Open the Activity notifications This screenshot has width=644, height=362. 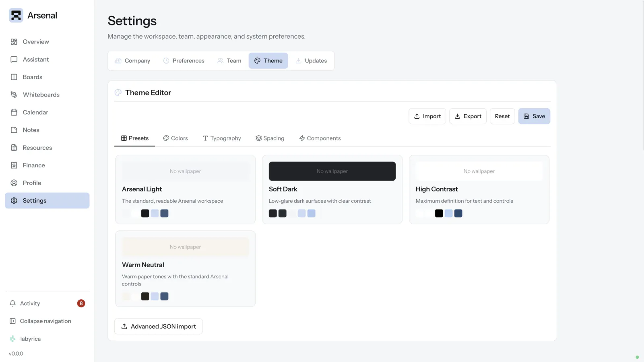[x=47, y=303]
